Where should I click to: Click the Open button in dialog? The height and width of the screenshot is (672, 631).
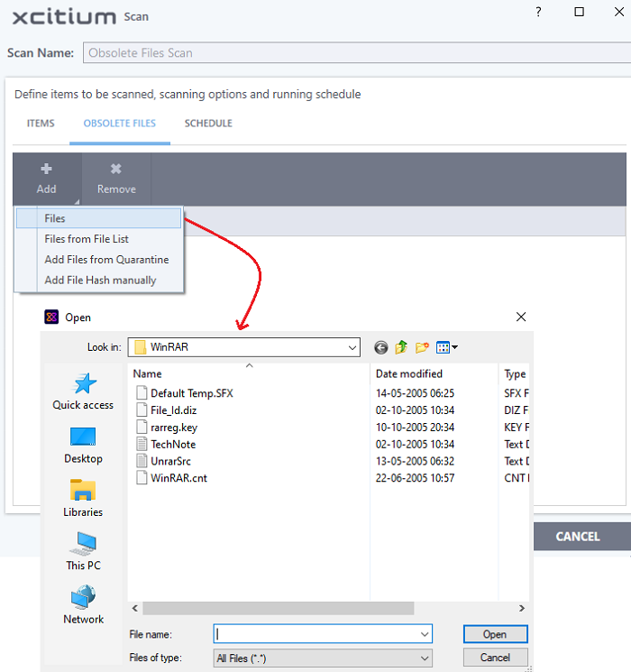point(495,634)
